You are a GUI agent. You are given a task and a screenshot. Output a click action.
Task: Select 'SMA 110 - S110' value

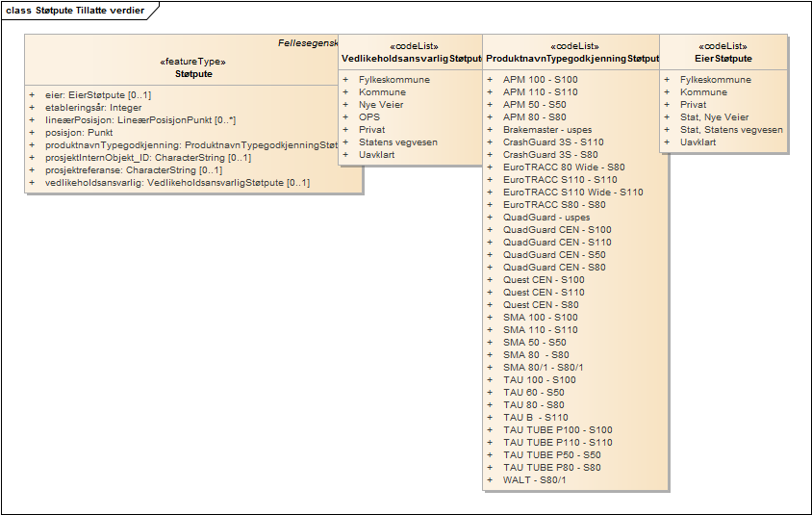(540, 329)
